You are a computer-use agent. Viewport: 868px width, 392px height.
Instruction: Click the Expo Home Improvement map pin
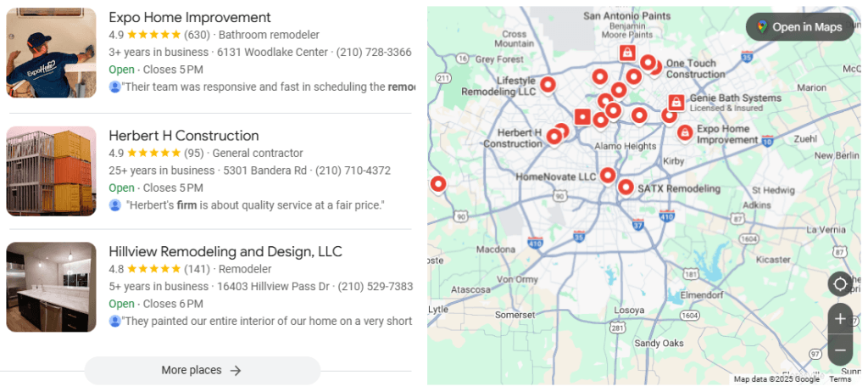click(x=685, y=132)
